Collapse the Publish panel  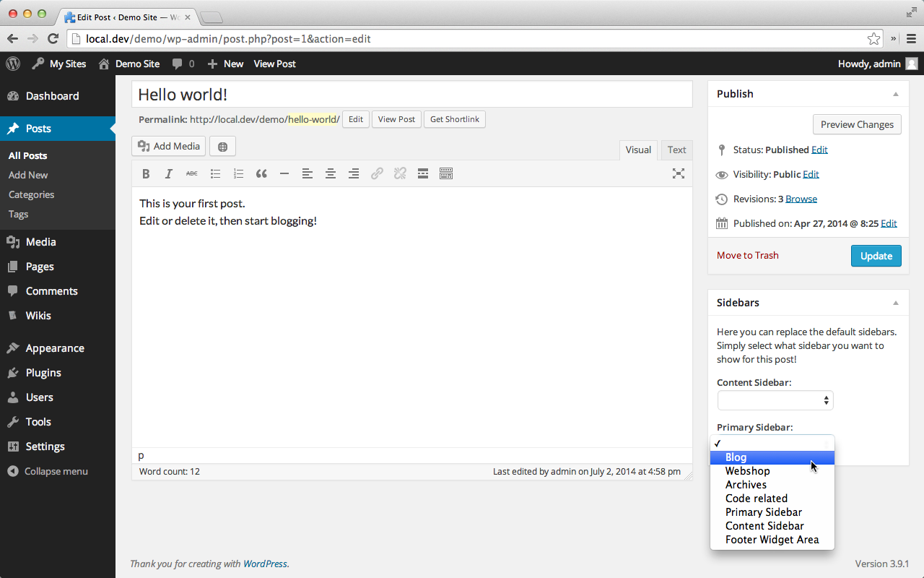click(x=895, y=94)
